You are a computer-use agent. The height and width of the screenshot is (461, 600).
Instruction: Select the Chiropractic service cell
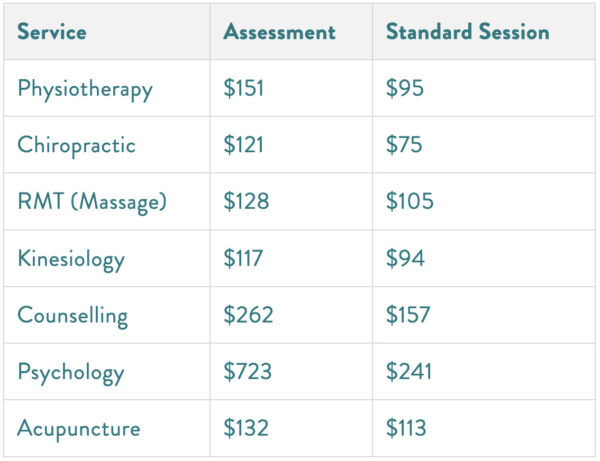point(76,145)
